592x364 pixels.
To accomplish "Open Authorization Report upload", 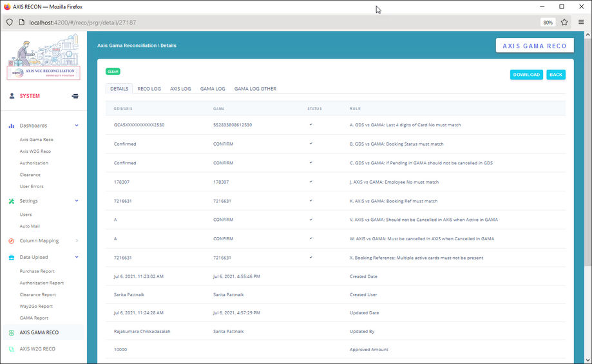I will point(41,282).
